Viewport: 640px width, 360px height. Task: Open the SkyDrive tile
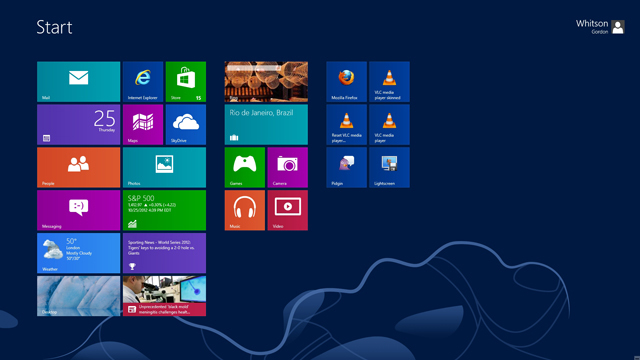(186, 124)
